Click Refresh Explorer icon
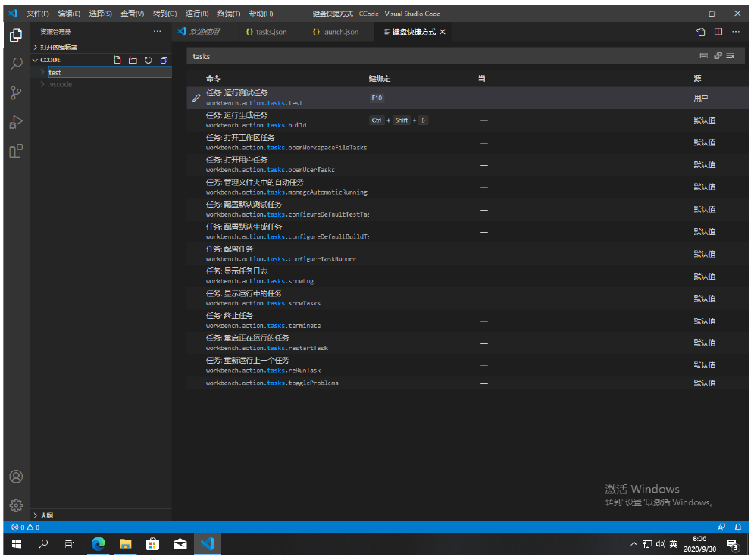Viewport: 754px width, 560px height. coord(148,60)
